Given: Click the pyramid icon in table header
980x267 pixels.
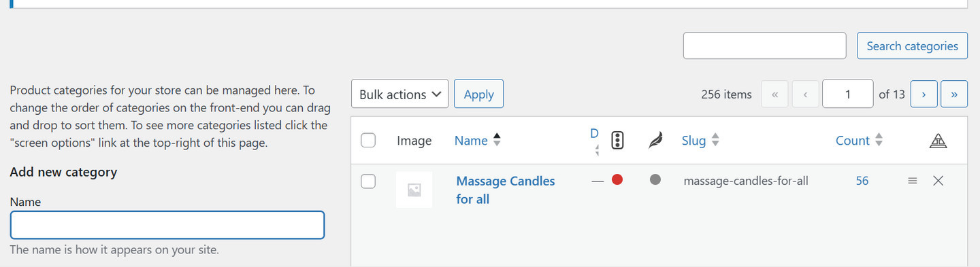Looking at the screenshot, I should [x=938, y=141].
